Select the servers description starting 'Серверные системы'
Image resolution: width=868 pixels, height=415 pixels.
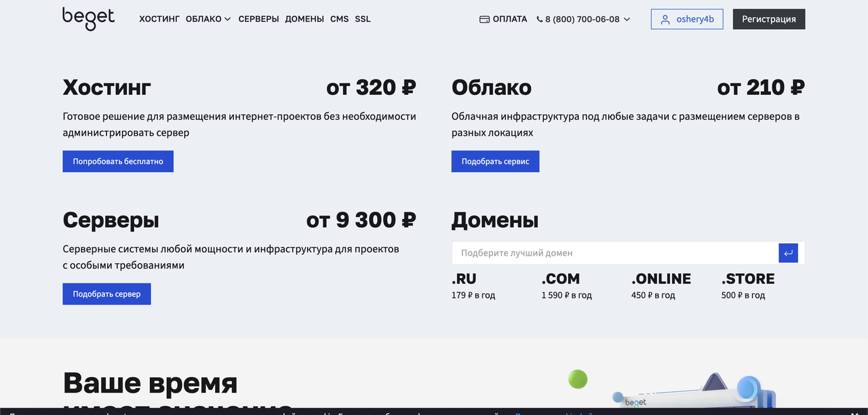pos(231,257)
